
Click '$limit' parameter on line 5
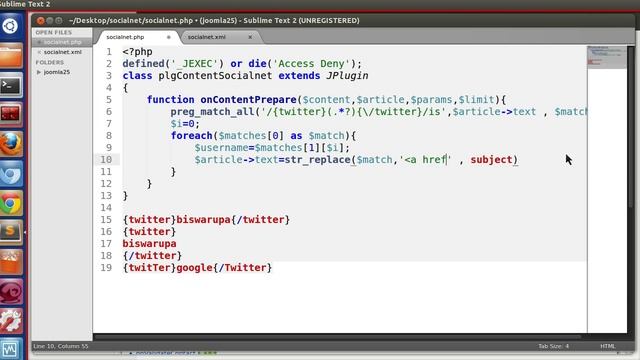(476, 100)
